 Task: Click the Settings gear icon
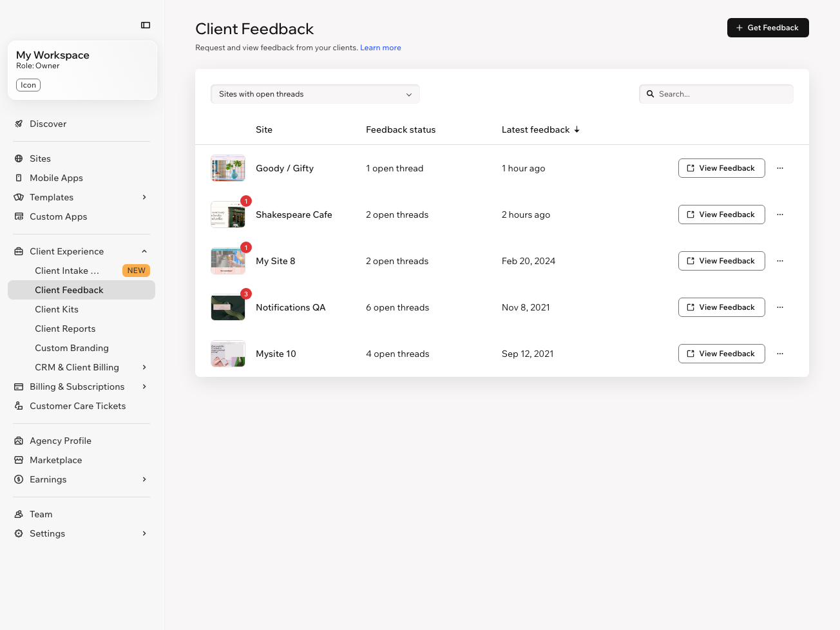(19, 533)
